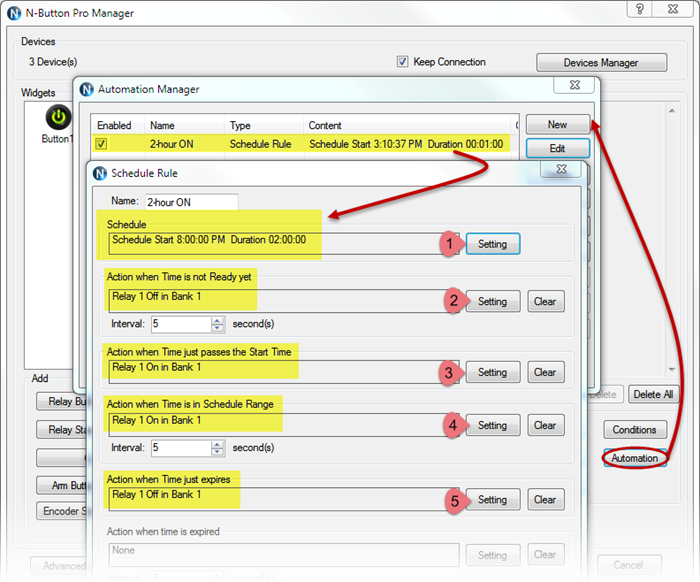Clear the Time just expires action
Image resolution: width=700 pixels, height=582 pixels.
[546, 499]
